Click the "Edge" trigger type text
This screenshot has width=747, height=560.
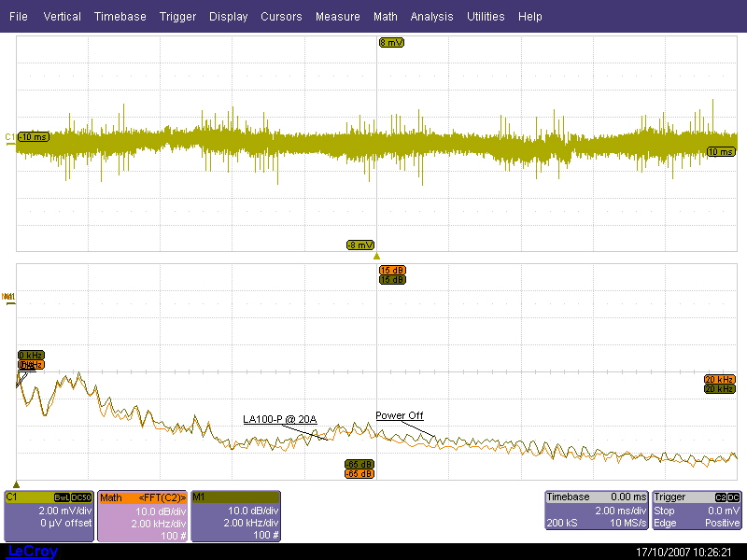pos(665,523)
